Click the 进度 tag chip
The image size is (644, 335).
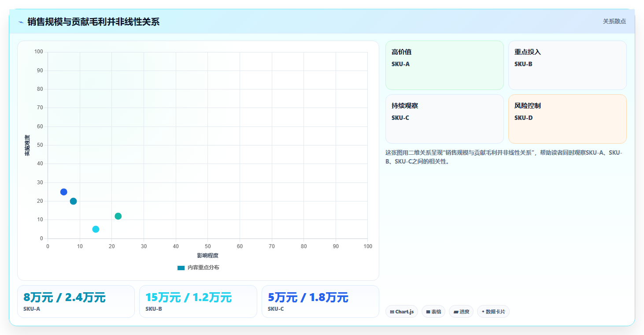(x=461, y=312)
